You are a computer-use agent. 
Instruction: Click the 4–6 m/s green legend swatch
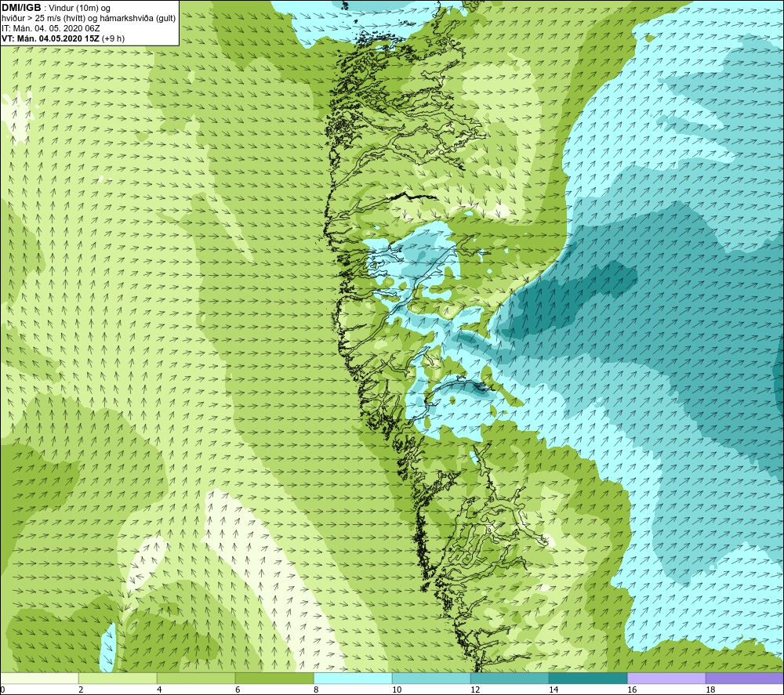[196, 678]
